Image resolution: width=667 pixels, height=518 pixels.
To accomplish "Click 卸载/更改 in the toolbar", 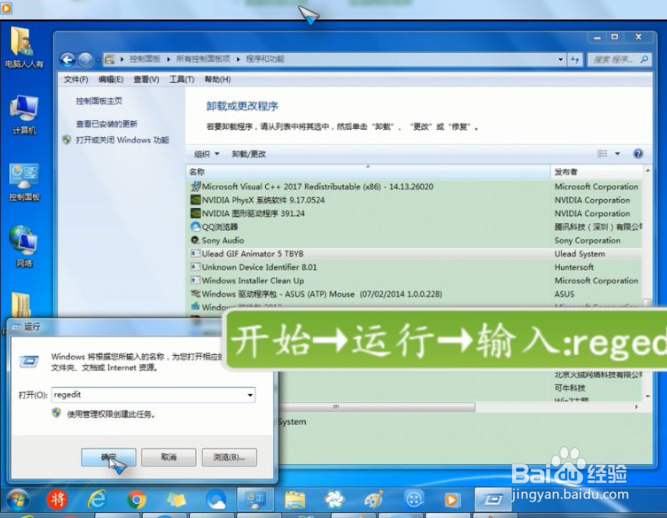I will [x=249, y=154].
